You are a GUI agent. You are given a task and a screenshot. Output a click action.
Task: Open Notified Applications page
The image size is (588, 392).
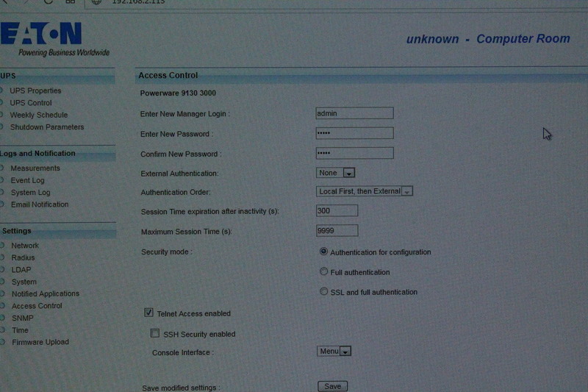pos(46,293)
